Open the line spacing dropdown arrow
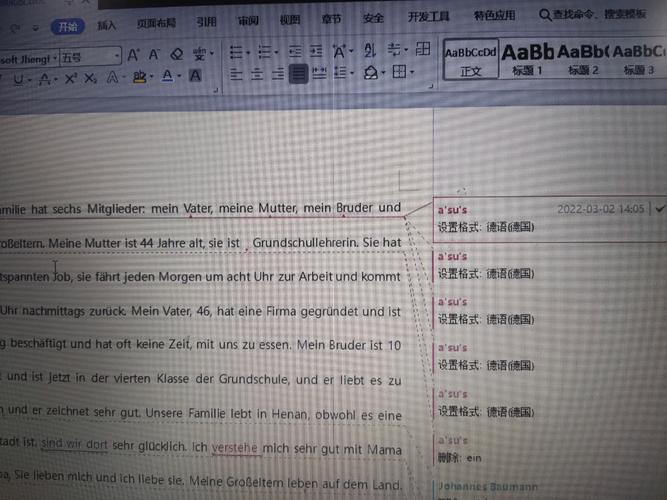 coord(352,74)
